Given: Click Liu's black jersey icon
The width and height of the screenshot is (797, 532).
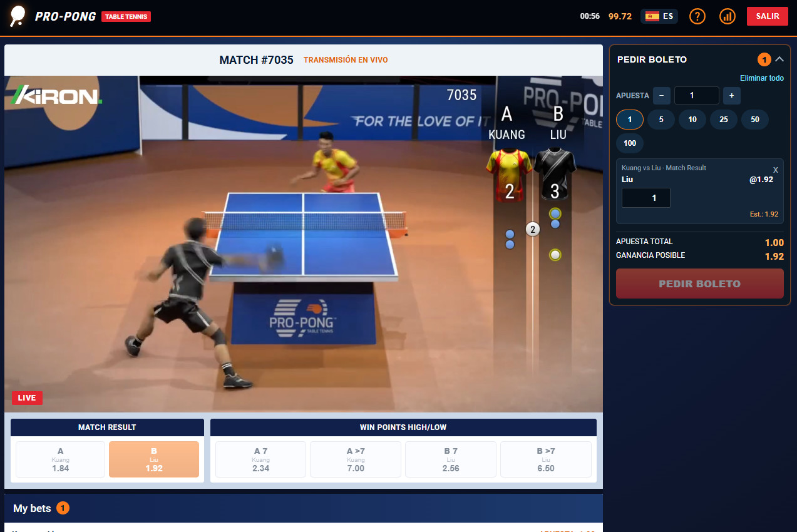Looking at the screenshot, I should (x=555, y=174).
